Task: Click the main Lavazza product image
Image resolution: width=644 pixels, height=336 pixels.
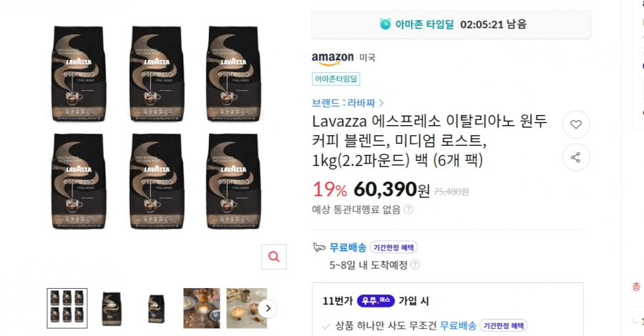Action: click(157, 127)
